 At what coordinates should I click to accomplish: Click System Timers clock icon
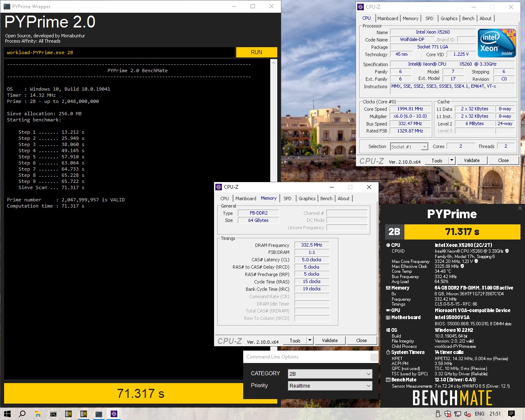click(x=388, y=352)
